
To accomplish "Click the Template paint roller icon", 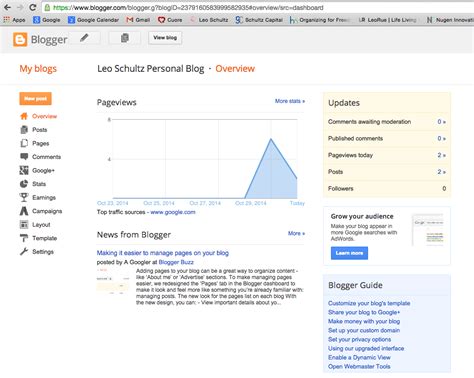I will (x=24, y=238).
